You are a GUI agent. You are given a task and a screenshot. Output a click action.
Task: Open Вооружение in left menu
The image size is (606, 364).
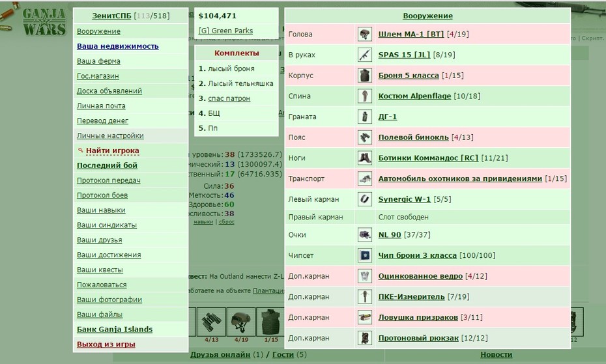click(x=98, y=31)
